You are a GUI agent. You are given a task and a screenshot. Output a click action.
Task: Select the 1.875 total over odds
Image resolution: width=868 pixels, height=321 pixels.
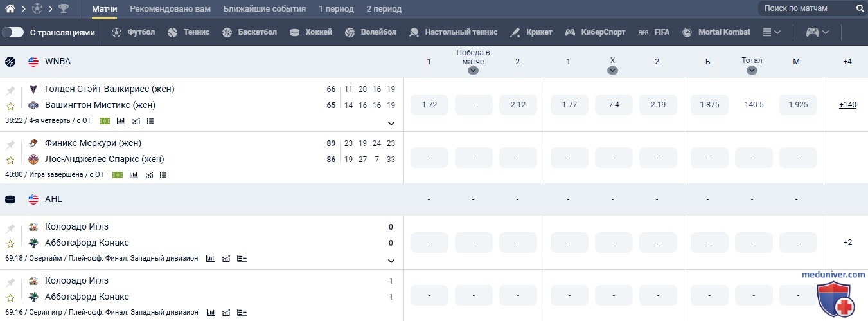[709, 105]
